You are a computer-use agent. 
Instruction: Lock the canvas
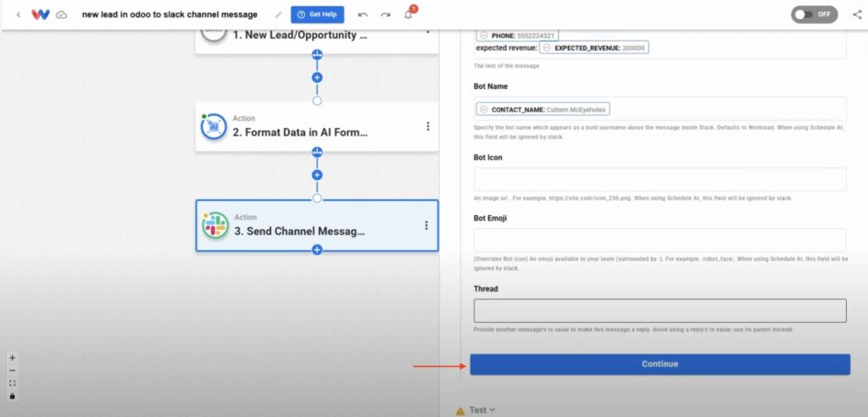(13, 396)
